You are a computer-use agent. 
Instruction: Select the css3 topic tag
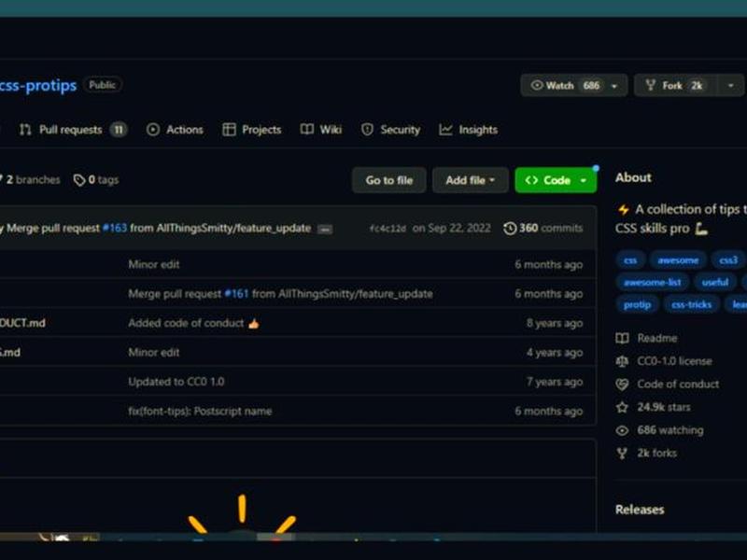click(x=728, y=260)
